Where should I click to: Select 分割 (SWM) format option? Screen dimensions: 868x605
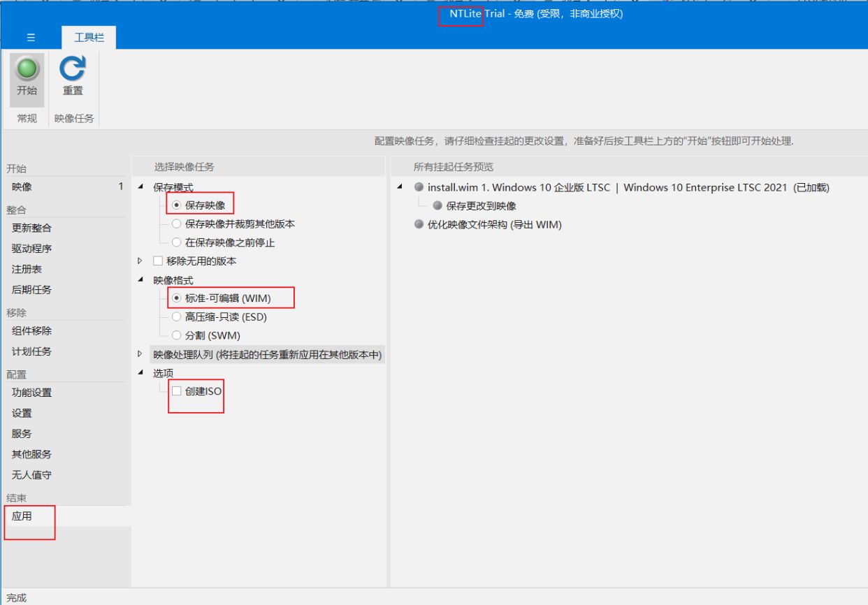[x=177, y=335]
